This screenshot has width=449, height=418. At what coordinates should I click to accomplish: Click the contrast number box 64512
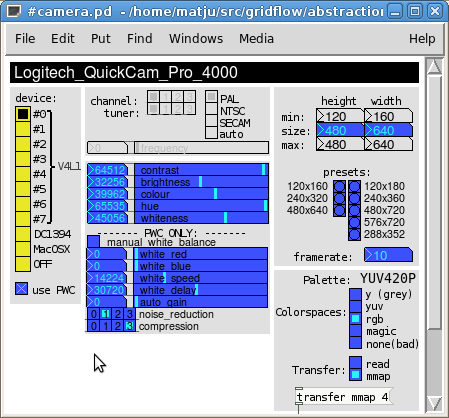tap(108, 170)
